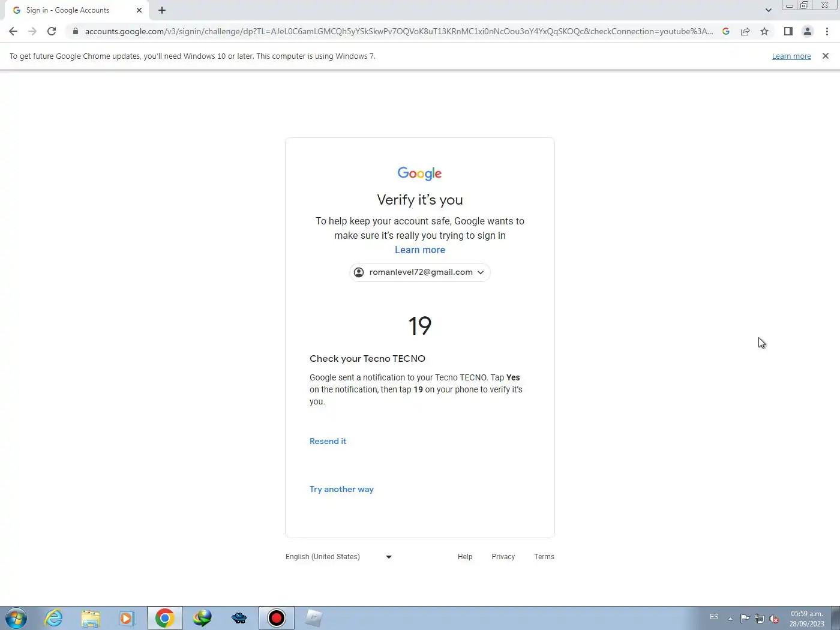Expand the romanlevel72@gmail.com account switcher
The width and height of the screenshot is (840, 630).
point(420,272)
